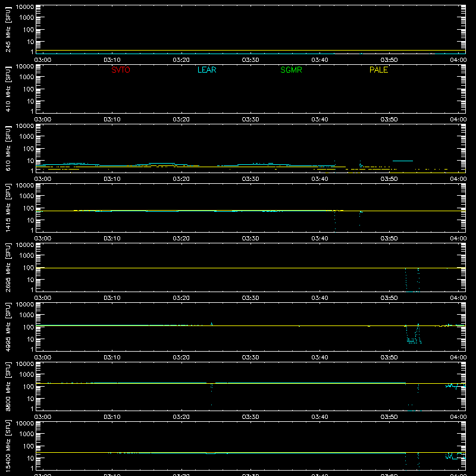Click 03:40 tick under the 8800 MHz panel
This screenshot has height=476, width=476.
(320, 417)
